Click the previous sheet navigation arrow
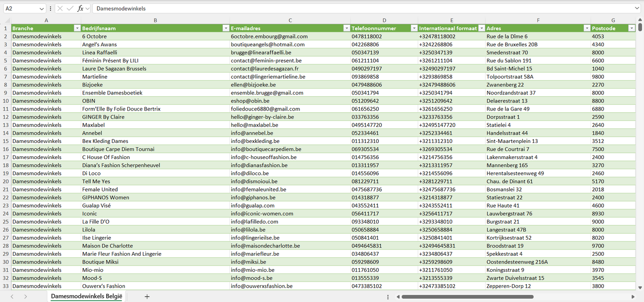This screenshot has height=302, width=644. (x=12, y=297)
